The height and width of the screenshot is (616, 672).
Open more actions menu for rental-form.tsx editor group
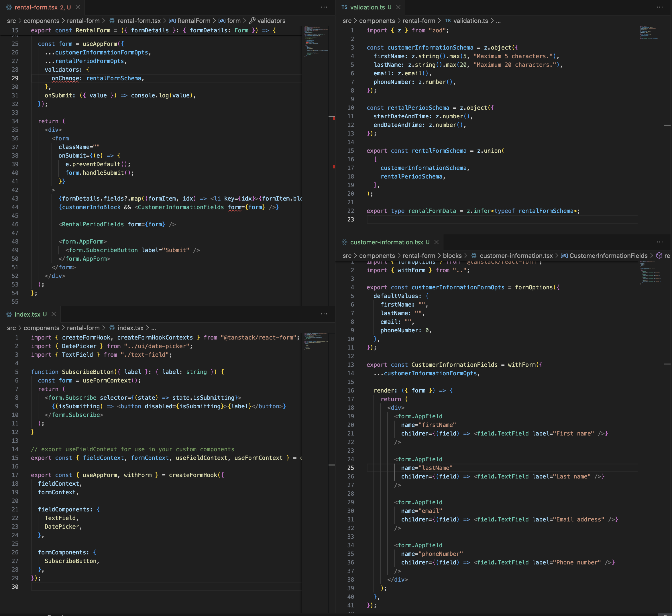pyautogui.click(x=324, y=7)
